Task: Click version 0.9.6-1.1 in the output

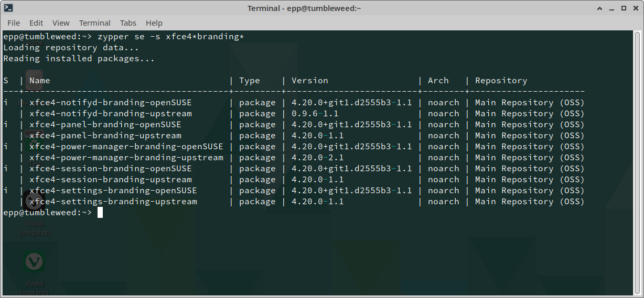Action: (315, 114)
